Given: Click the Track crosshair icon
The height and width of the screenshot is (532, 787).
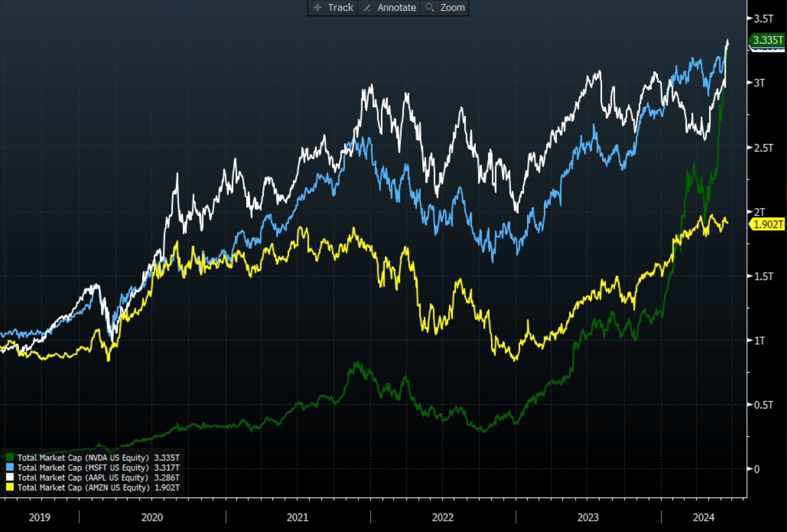Looking at the screenshot, I should [317, 7].
